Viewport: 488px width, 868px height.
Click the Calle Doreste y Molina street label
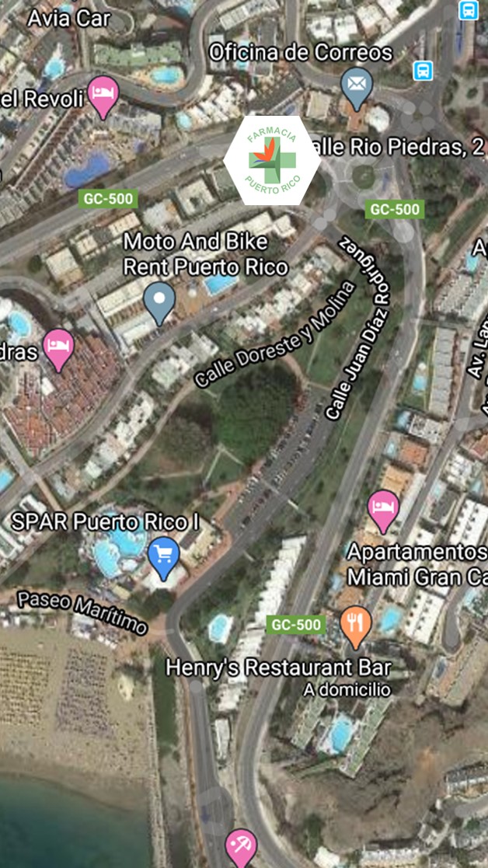(274, 334)
